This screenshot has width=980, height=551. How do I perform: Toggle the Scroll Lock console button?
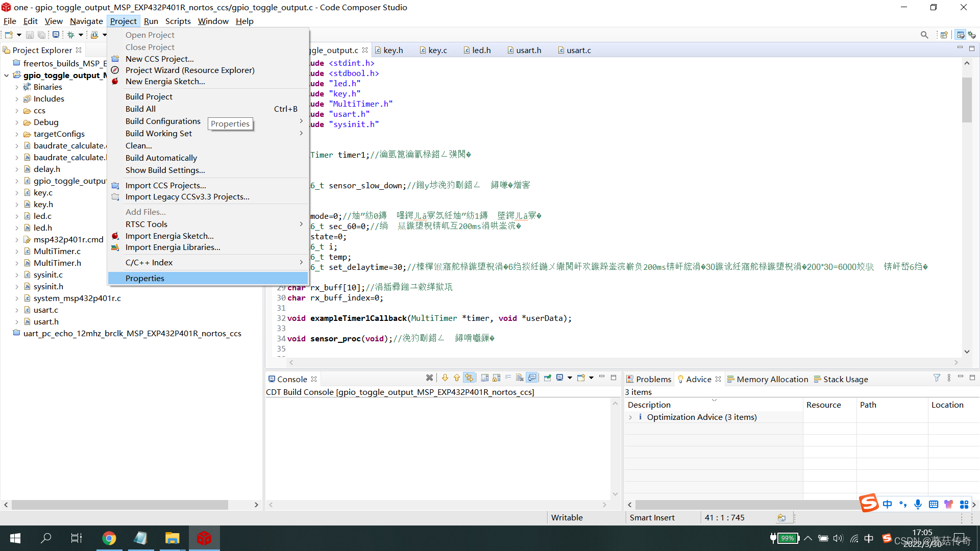496,378
